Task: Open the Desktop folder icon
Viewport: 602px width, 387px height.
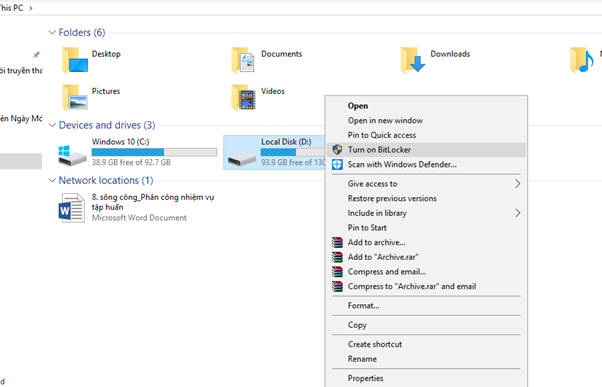Action: [x=75, y=60]
